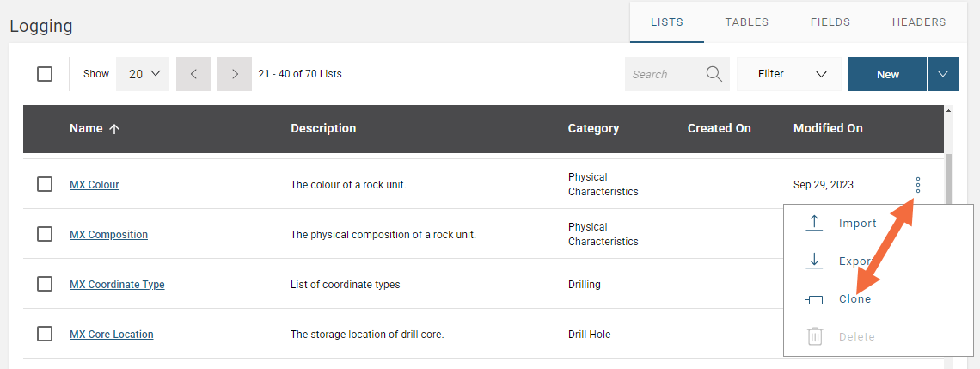This screenshot has height=369, width=980.
Task: Check the MX Colour row checkbox
Action: 45,184
